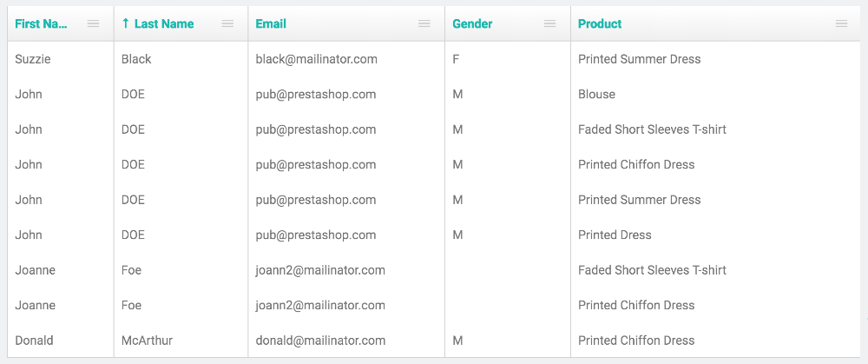Screen dimensions: 868x364
Task: Open the Last Name column menu icon
Action: point(227,23)
